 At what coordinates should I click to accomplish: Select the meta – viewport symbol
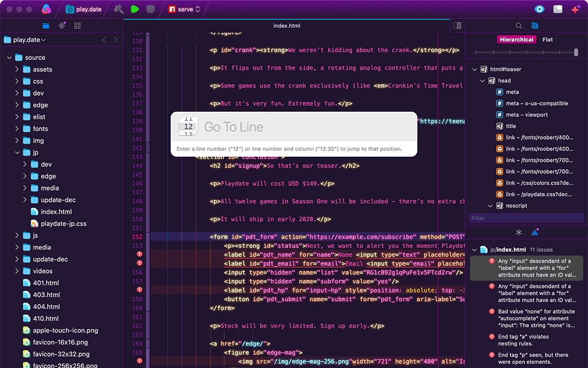tap(526, 115)
